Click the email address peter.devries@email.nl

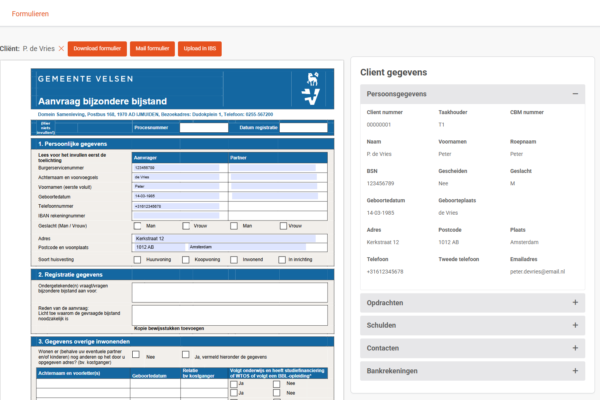pos(537,272)
